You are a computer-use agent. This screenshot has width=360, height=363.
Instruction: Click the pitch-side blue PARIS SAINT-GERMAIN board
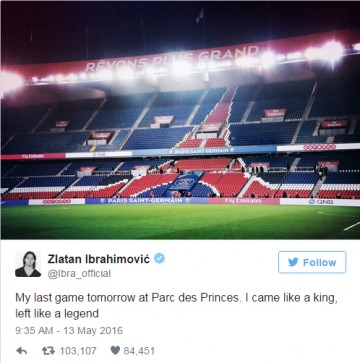tap(147, 201)
